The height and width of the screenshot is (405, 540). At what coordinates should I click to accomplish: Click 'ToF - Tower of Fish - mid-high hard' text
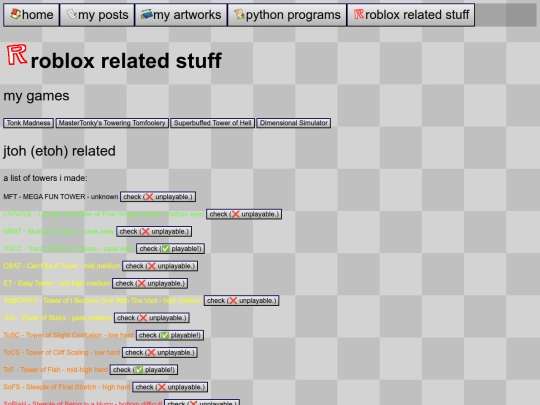tap(55, 370)
